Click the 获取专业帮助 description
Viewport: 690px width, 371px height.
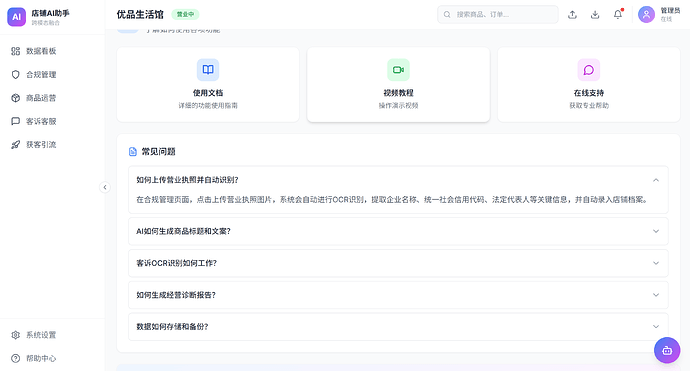pyautogui.click(x=589, y=106)
